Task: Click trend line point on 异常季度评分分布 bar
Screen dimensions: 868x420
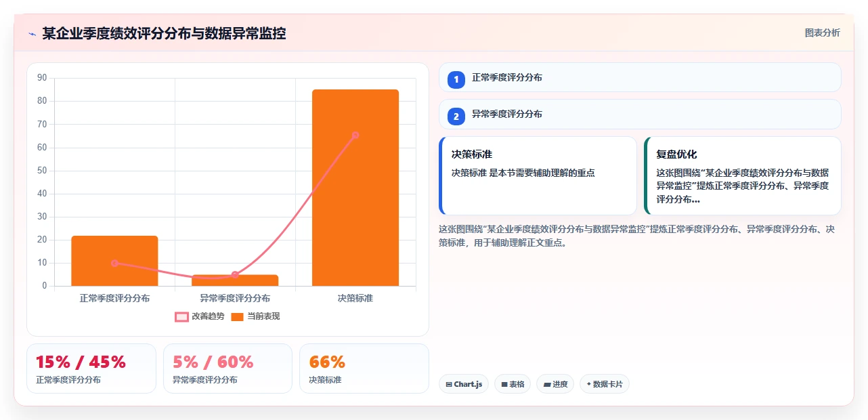Action: tap(235, 274)
